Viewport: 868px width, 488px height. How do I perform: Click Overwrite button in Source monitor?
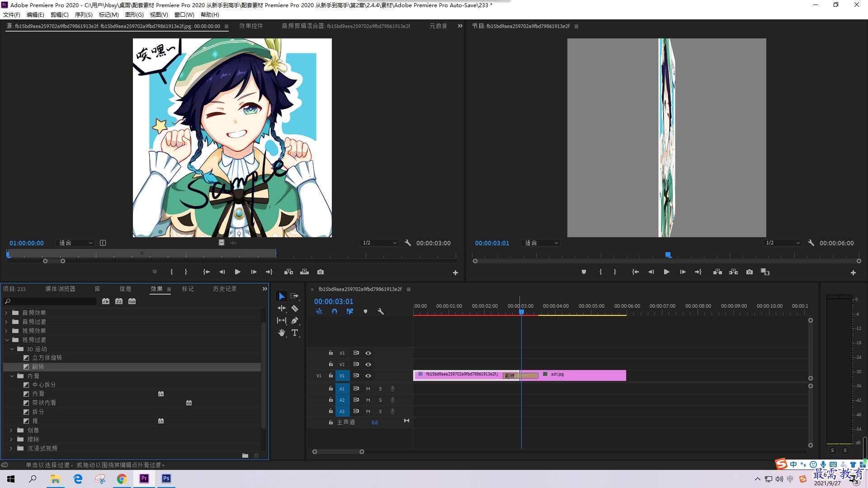[x=304, y=272]
